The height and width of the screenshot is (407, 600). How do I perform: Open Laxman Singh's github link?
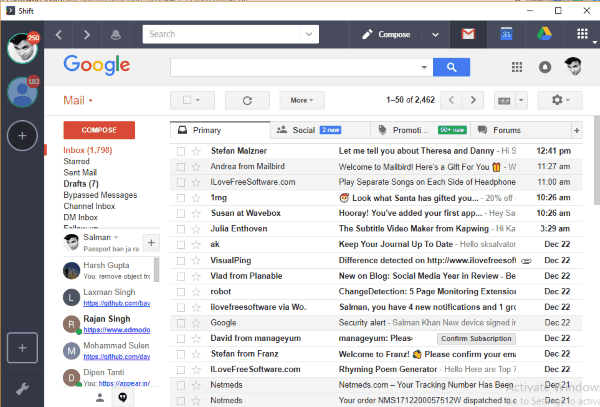click(117, 303)
